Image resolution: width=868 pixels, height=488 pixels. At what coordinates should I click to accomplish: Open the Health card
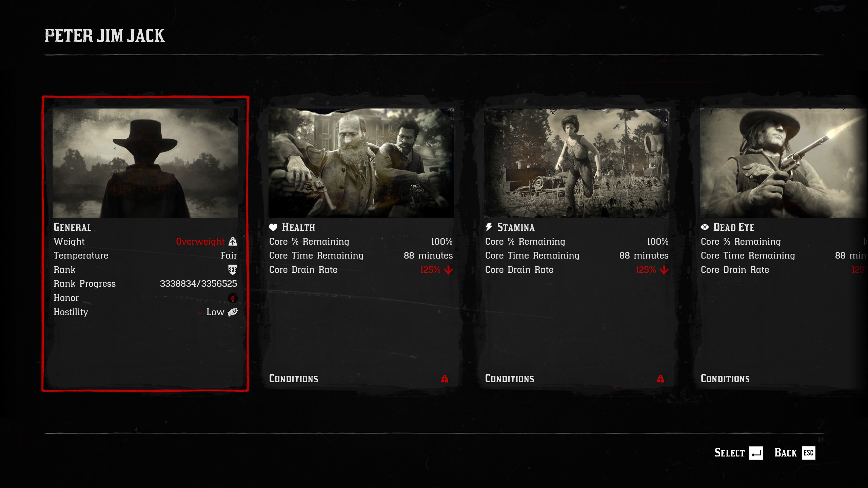click(361, 244)
